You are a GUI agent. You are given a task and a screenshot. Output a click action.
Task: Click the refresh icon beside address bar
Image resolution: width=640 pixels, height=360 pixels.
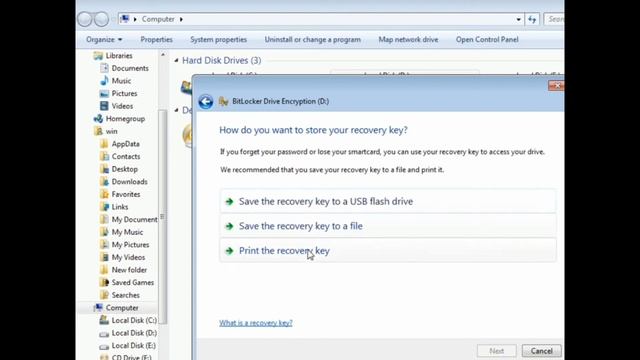pos(532,19)
